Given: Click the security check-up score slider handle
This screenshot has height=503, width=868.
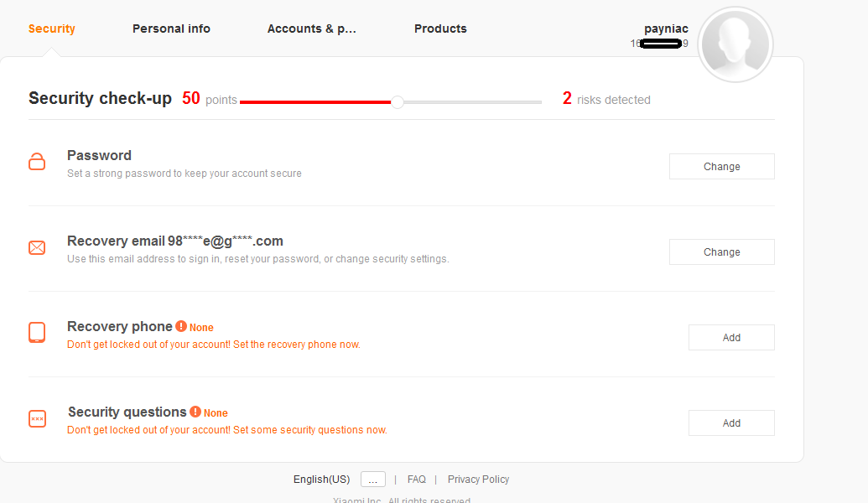Looking at the screenshot, I should click(398, 102).
